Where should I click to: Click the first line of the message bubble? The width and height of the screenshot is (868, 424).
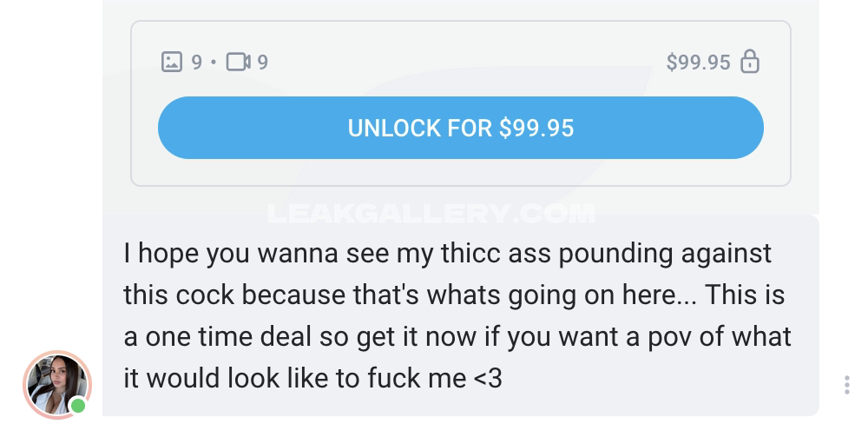click(447, 254)
